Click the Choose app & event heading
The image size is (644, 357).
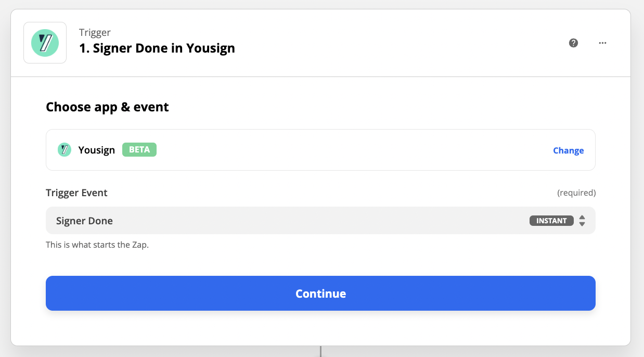[x=107, y=107]
